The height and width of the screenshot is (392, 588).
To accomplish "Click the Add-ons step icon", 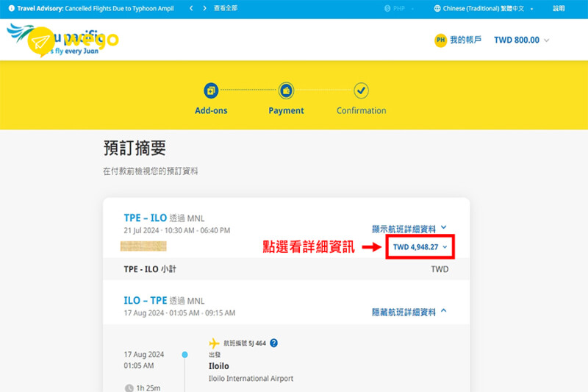I will tap(211, 90).
